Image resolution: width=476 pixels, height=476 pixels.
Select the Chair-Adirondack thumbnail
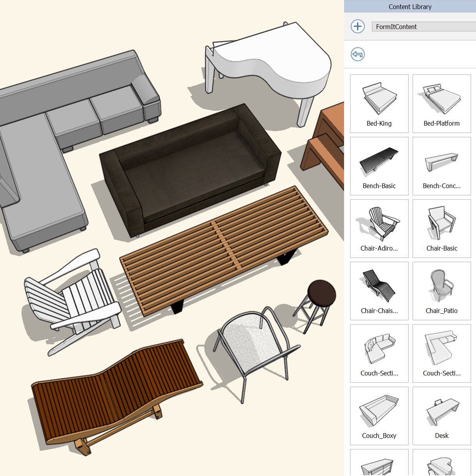pyautogui.click(x=379, y=229)
